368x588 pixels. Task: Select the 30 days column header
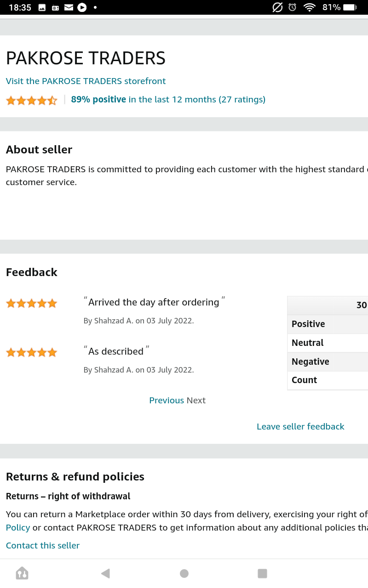[x=362, y=305]
